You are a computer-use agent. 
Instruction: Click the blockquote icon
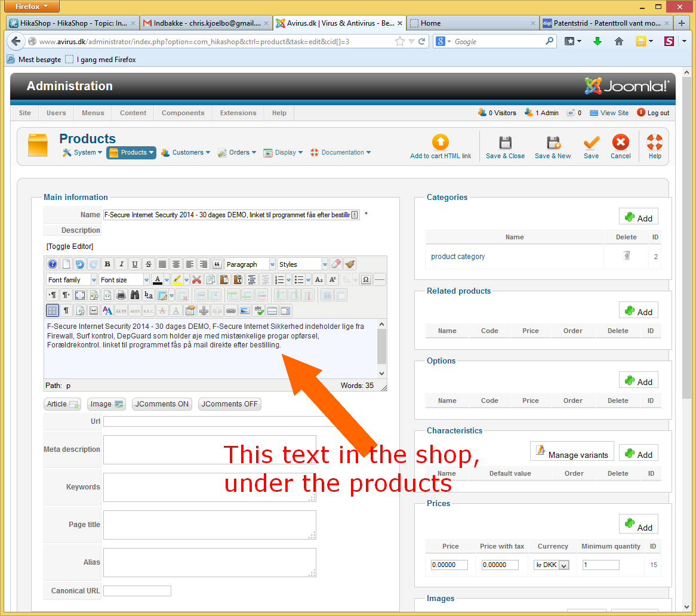(x=217, y=264)
